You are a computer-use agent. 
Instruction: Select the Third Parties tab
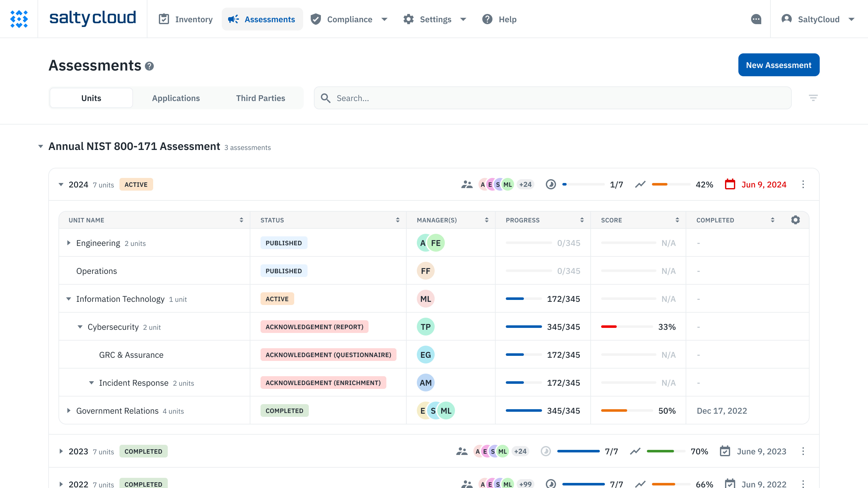coord(261,98)
